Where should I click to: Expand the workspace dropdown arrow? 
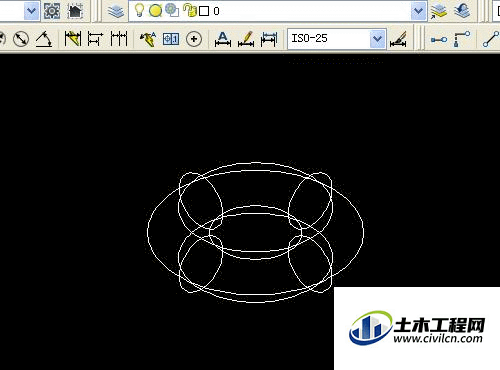pos(32,11)
